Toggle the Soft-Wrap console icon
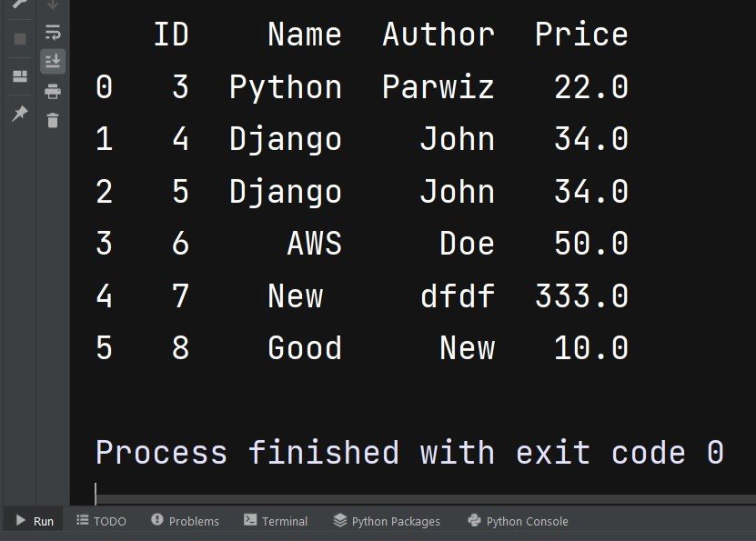Image resolution: width=756 pixels, height=541 pixels. coord(53,32)
